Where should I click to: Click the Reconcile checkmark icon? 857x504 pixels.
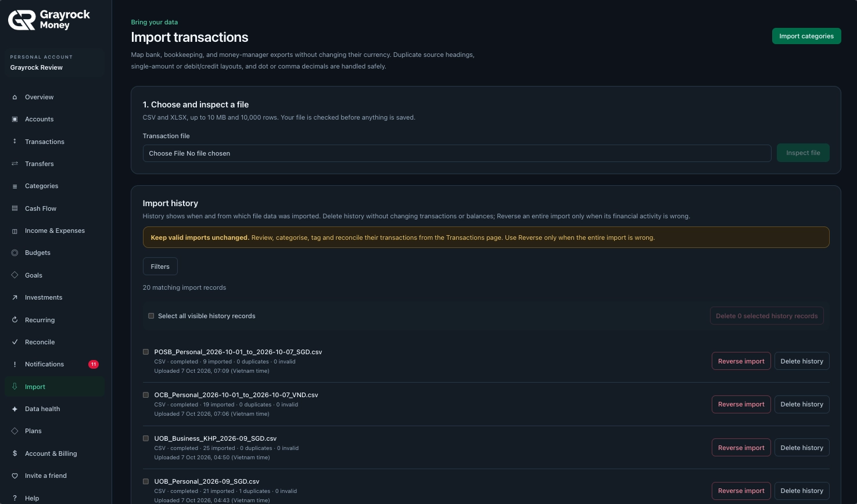pyautogui.click(x=15, y=342)
